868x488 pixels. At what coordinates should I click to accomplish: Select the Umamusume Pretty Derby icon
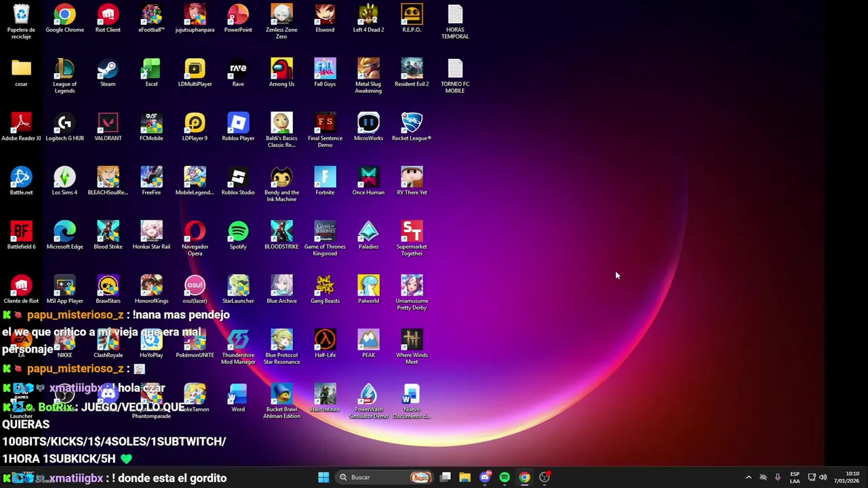412,292
